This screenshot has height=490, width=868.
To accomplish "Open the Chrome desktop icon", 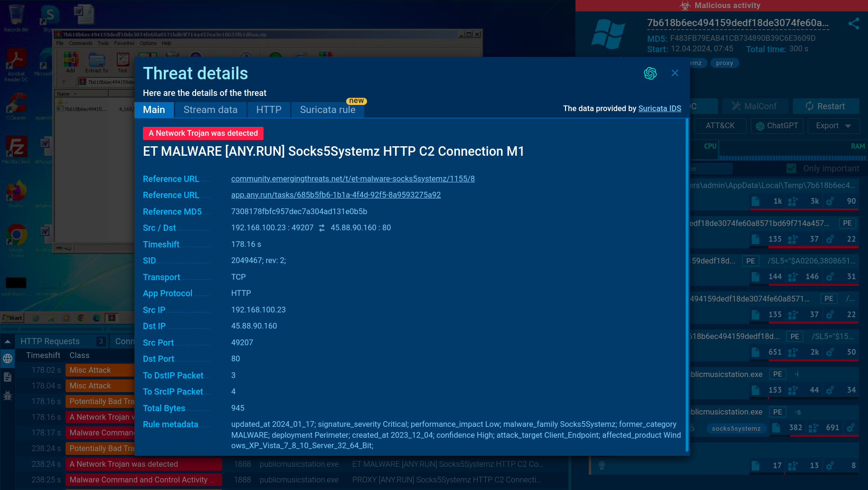I will [x=16, y=236].
